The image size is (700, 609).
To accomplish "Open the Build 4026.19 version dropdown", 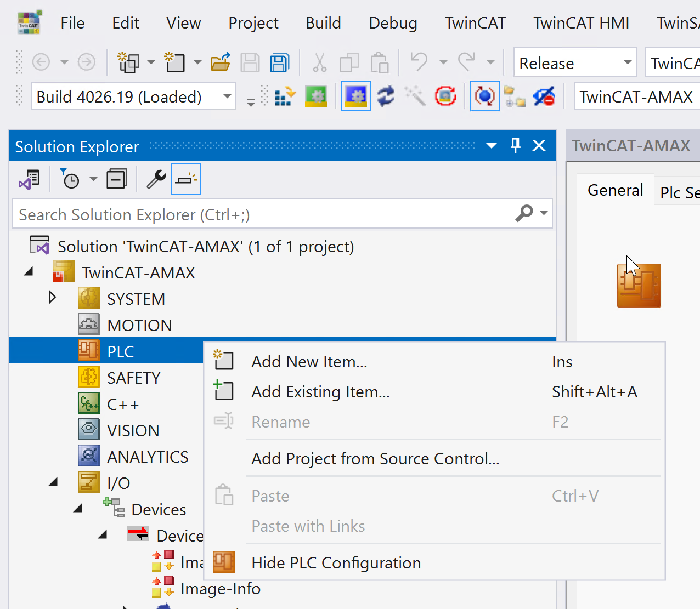I will pos(227,96).
